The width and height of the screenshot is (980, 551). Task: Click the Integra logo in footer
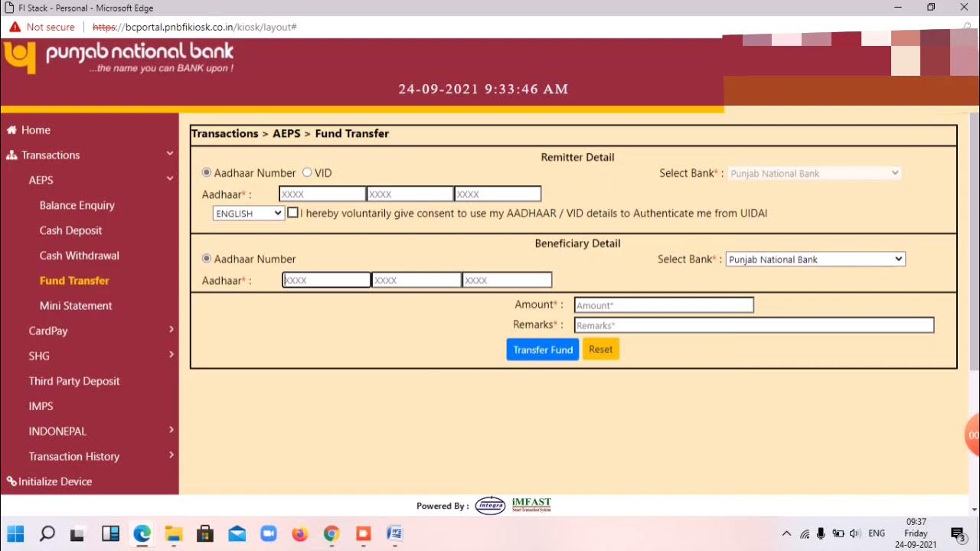coord(490,505)
